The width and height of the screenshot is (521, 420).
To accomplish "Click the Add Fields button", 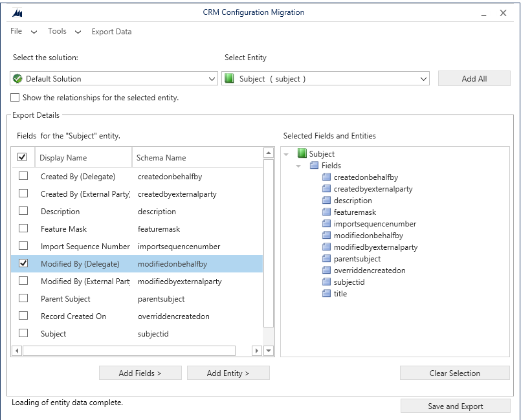I will 140,373.
